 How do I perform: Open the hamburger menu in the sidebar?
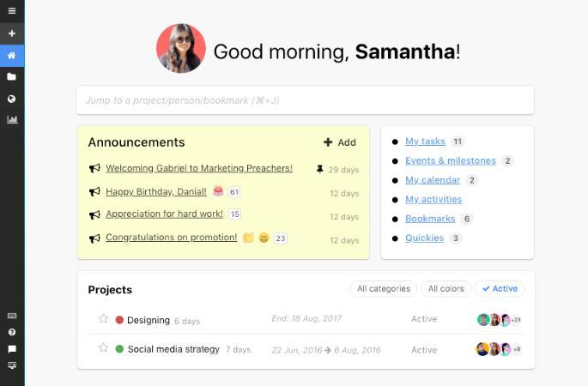tap(12, 11)
